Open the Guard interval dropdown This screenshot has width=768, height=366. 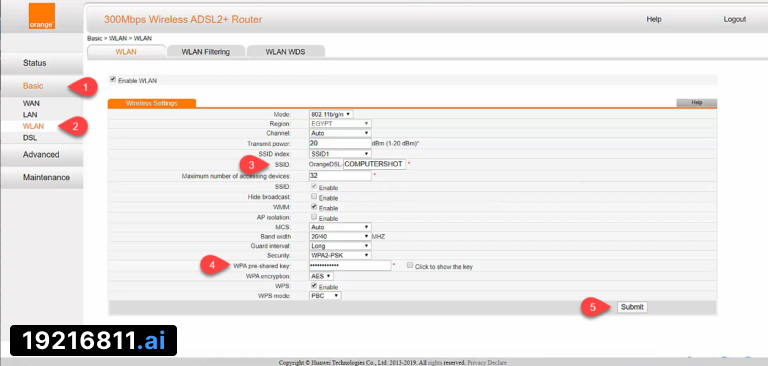340,246
